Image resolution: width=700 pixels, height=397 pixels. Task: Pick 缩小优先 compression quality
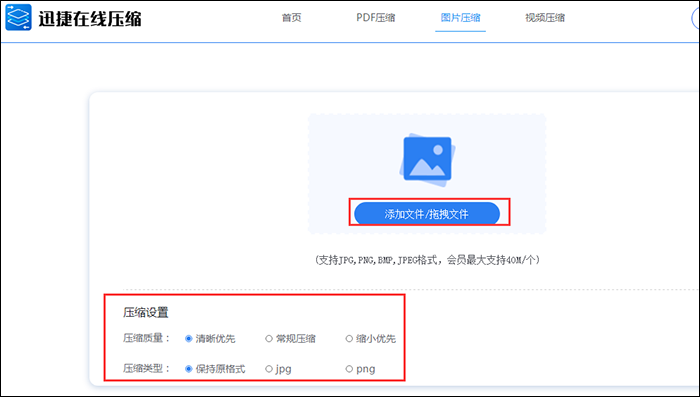coord(371,339)
